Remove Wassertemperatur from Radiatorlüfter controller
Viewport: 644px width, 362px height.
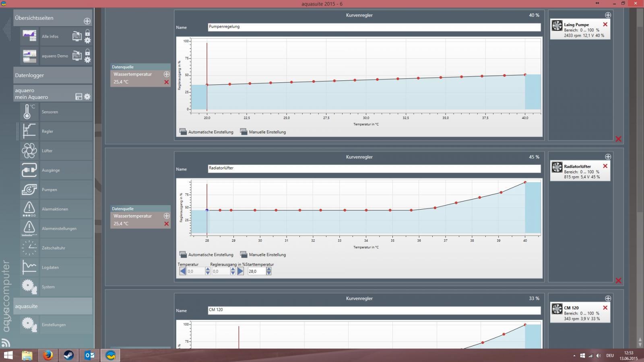pyautogui.click(x=166, y=224)
